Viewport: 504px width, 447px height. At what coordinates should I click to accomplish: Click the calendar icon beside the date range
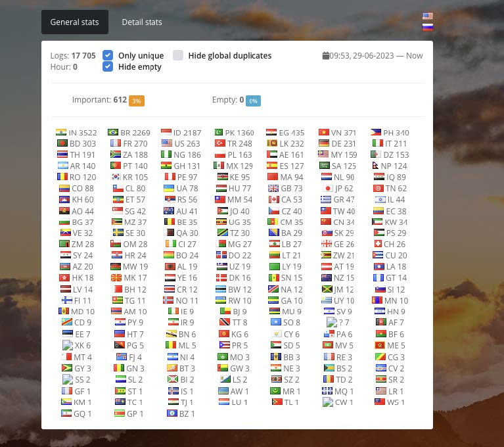click(325, 56)
